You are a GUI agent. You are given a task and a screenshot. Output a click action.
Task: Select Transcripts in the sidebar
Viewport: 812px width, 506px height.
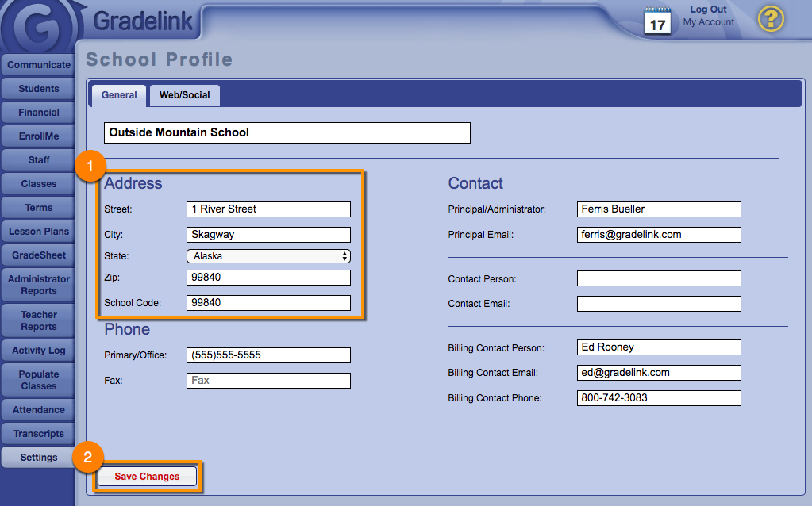point(39,434)
